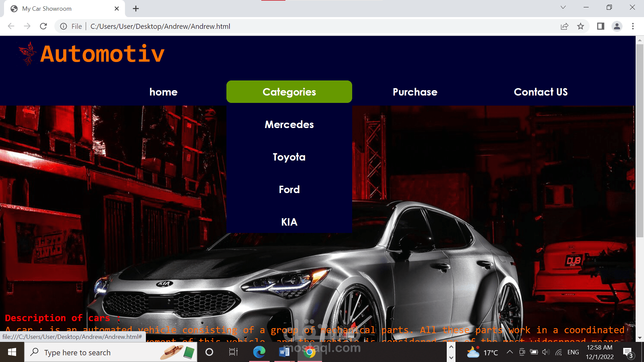Show hidden system tray icons
This screenshot has width=644, height=362.
509,352
